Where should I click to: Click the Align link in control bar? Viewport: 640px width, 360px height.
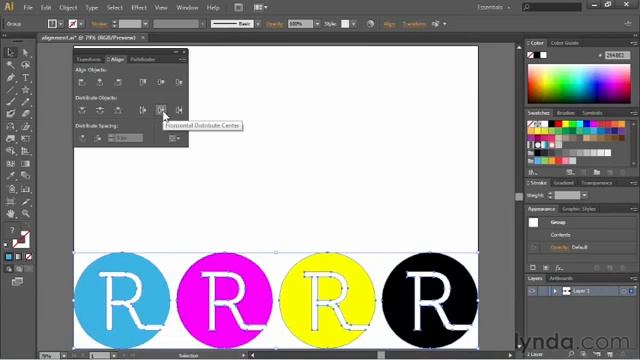pos(390,24)
